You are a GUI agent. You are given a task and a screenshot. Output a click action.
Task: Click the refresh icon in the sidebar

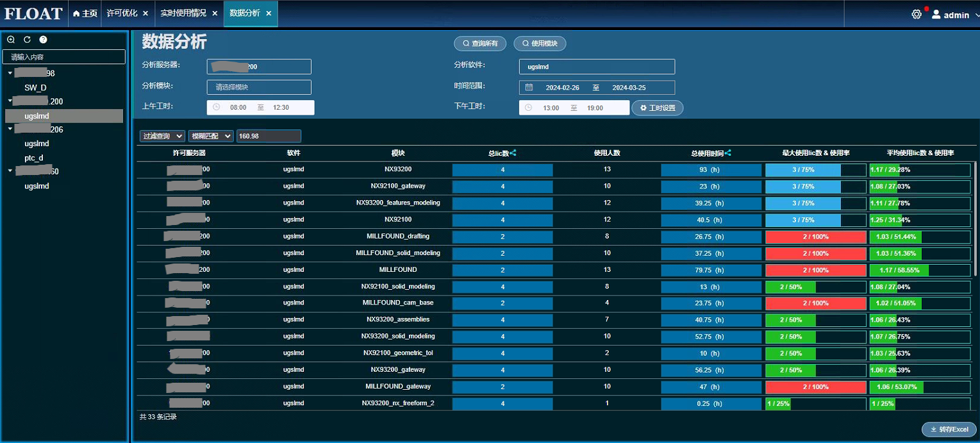coord(27,40)
